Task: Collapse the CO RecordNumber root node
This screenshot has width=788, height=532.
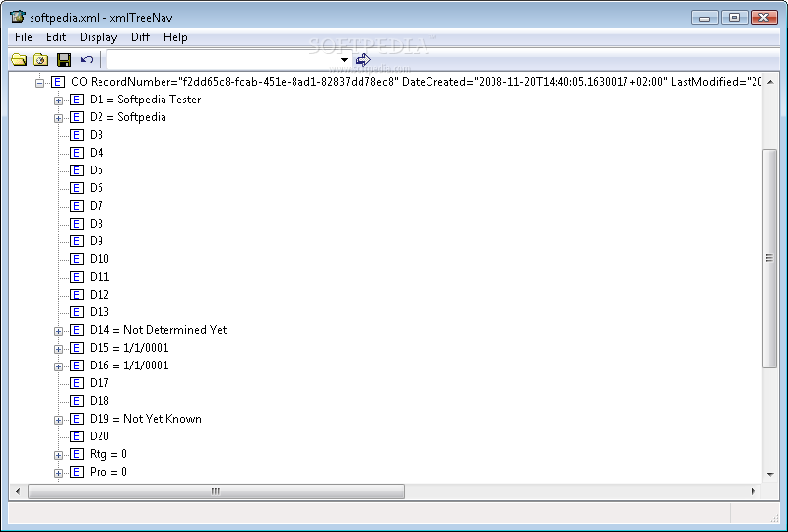Action: point(39,83)
